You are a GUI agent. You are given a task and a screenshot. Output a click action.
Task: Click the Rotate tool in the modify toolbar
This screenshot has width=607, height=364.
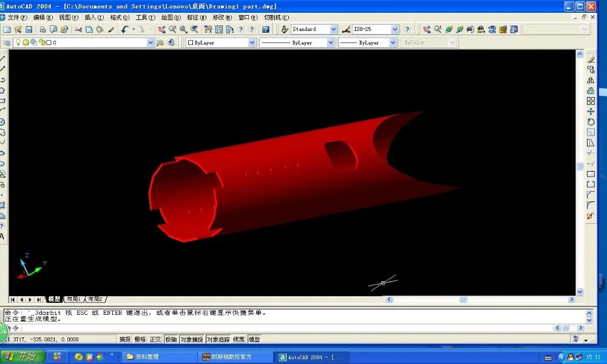[x=591, y=122]
